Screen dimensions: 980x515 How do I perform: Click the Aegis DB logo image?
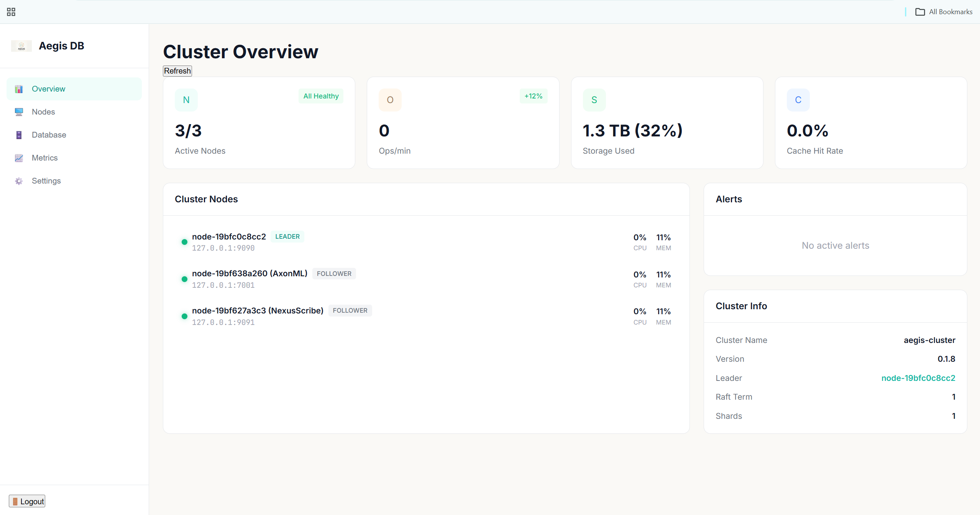point(21,46)
